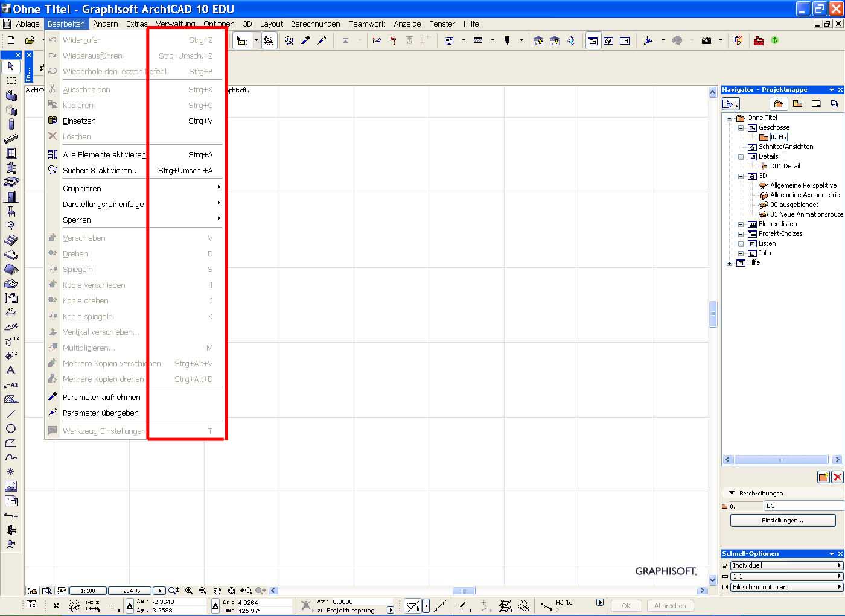This screenshot has width=845, height=616.
Task: Click the zoom out magnifier icon
Action: point(203,591)
